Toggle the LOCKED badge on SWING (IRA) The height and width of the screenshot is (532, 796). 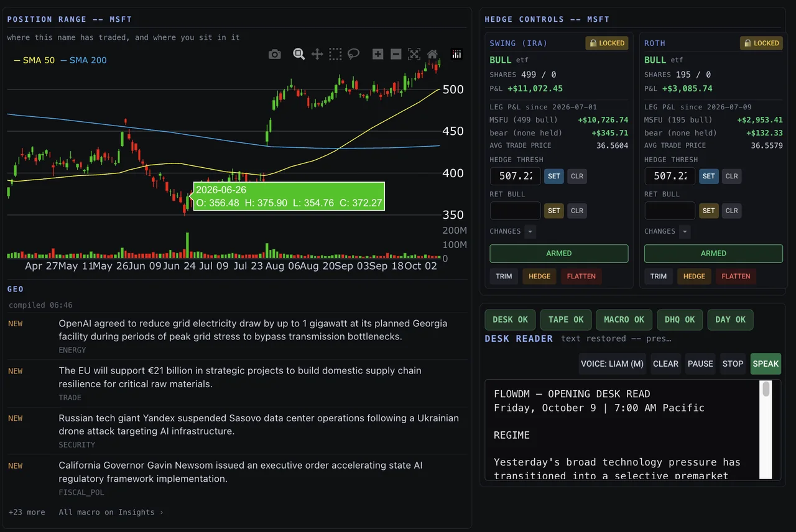click(x=607, y=44)
